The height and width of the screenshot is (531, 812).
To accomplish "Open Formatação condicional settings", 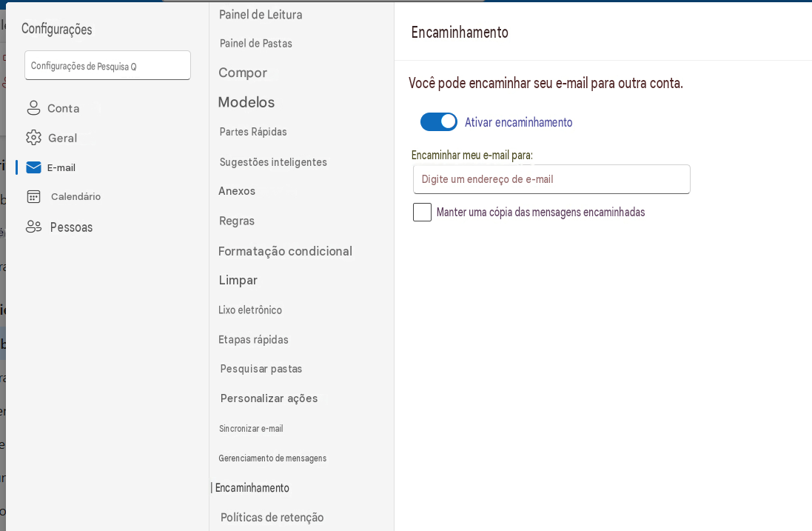I will [285, 251].
